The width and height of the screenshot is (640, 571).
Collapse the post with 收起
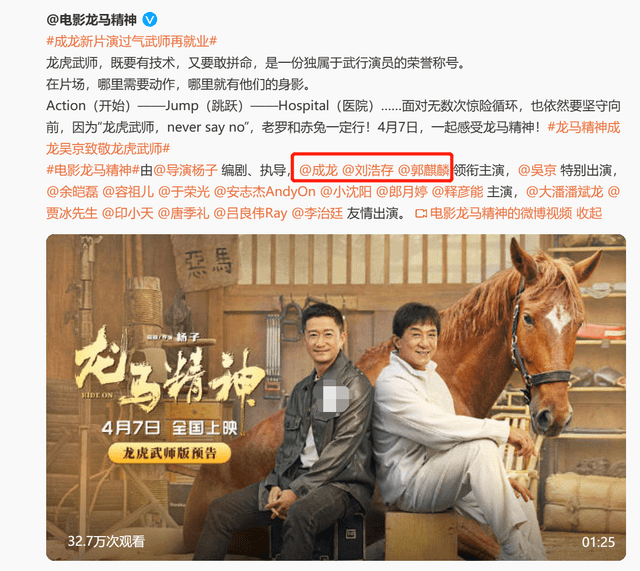coord(589,213)
